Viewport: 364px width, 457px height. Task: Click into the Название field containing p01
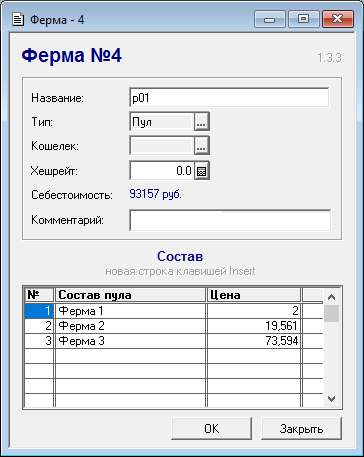coord(229,98)
